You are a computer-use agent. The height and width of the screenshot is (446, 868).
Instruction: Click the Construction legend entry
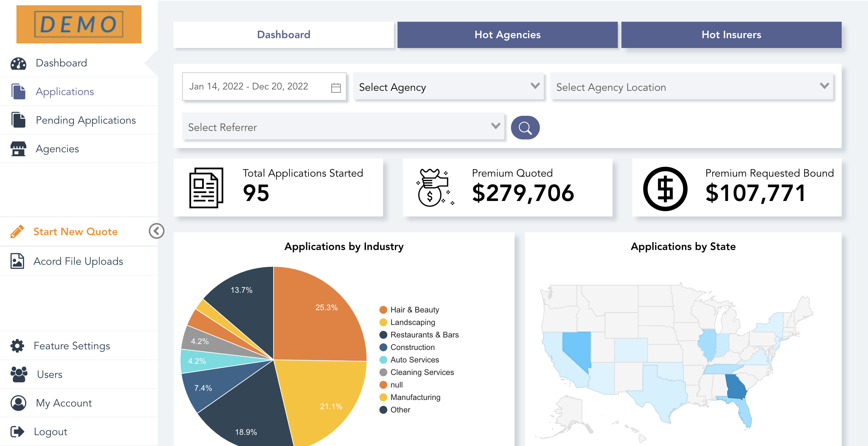click(407, 347)
